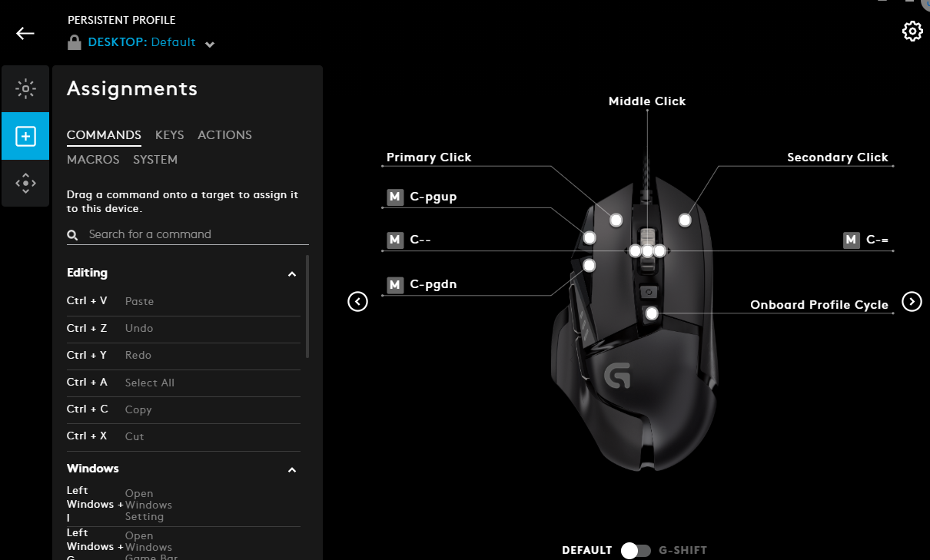The height and width of the screenshot is (560, 930).
Task: Click the macro icon beside C-=
Action: point(852,240)
